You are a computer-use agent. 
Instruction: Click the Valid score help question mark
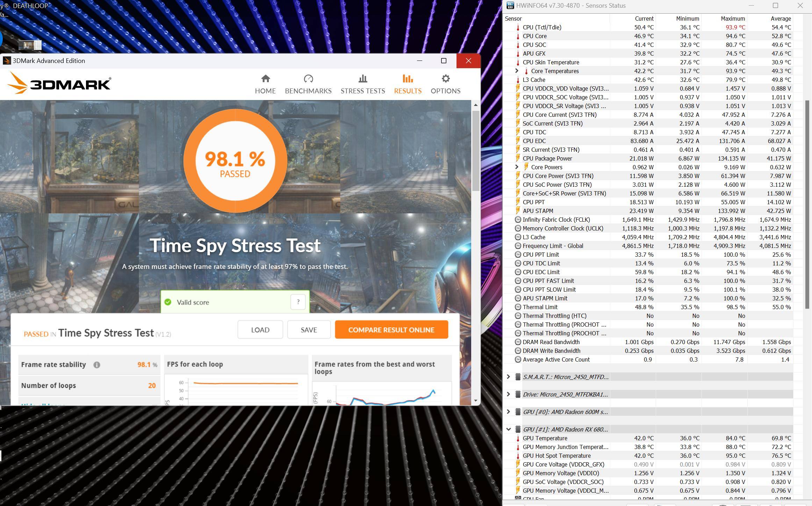[298, 302]
